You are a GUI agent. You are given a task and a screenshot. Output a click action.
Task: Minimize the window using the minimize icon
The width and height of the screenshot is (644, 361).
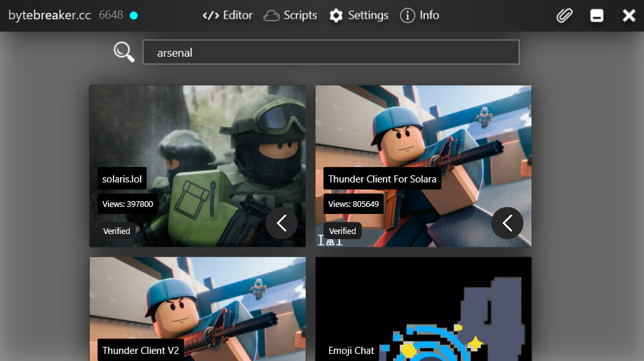click(597, 15)
